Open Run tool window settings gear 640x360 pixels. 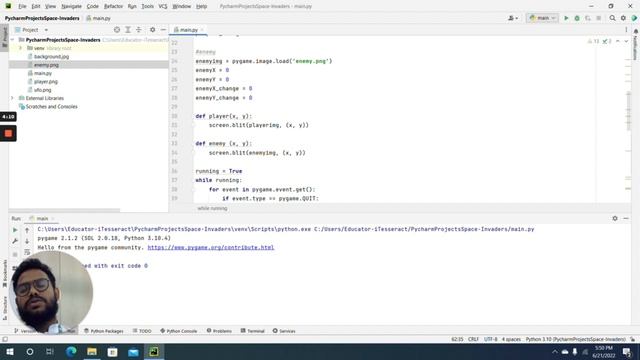615,218
